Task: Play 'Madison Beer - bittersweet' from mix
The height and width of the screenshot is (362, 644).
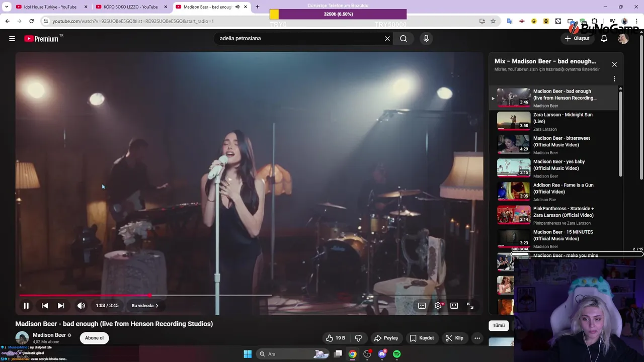Action: [x=553, y=145]
